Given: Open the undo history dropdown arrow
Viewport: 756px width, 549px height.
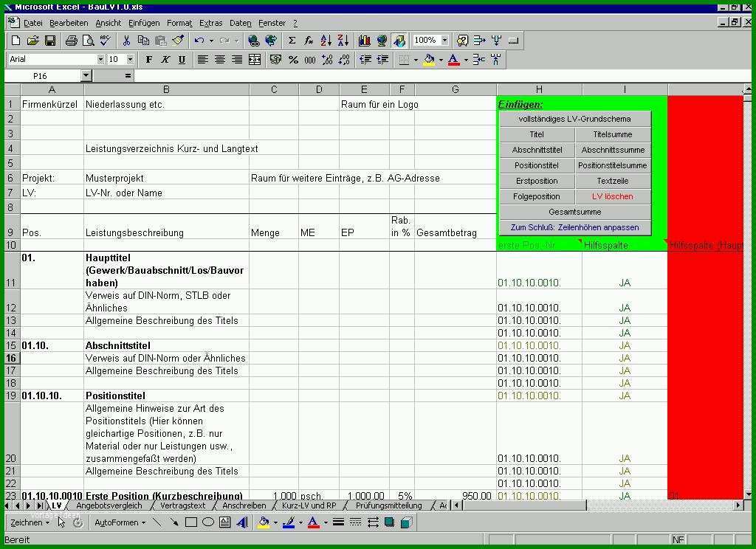Looking at the screenshot, I should (211, 41).
